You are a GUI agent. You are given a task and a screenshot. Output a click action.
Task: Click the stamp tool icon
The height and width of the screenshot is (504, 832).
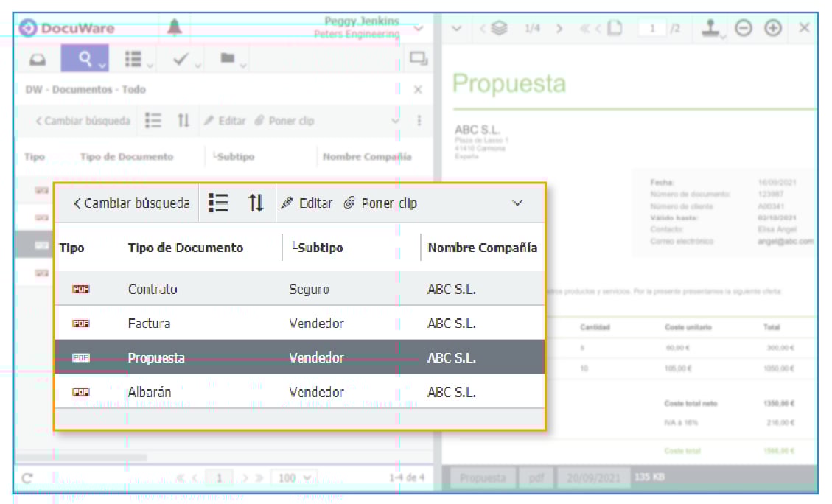coord(710,28)
